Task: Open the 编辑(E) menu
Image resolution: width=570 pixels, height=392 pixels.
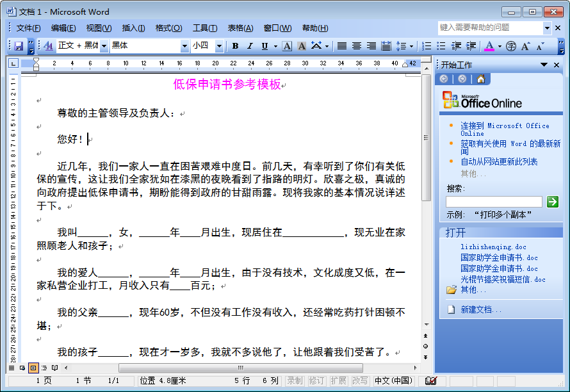Action: point(63,28)
